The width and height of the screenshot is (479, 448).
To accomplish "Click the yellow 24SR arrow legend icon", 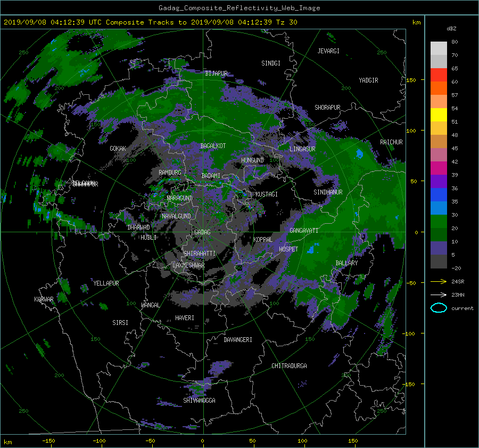I will click(439, 281).
